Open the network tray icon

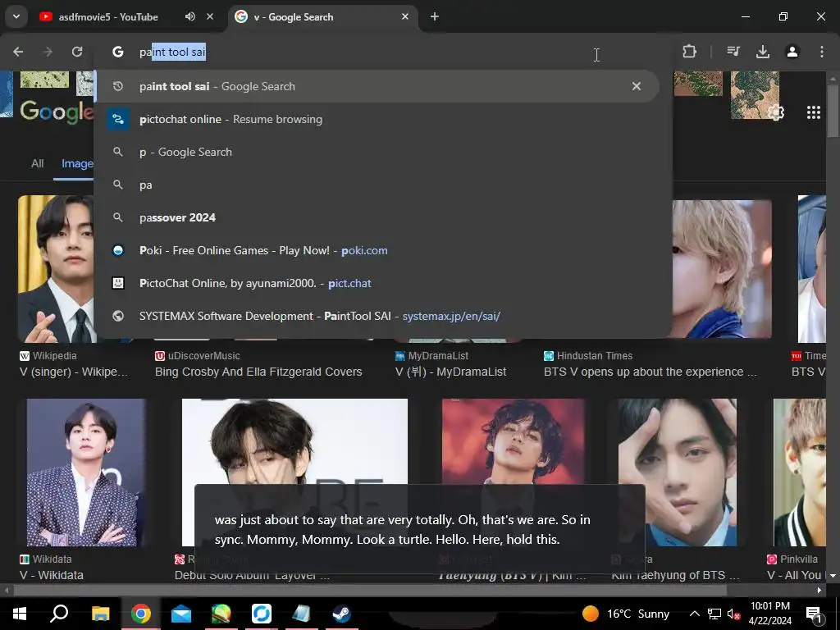714,614
